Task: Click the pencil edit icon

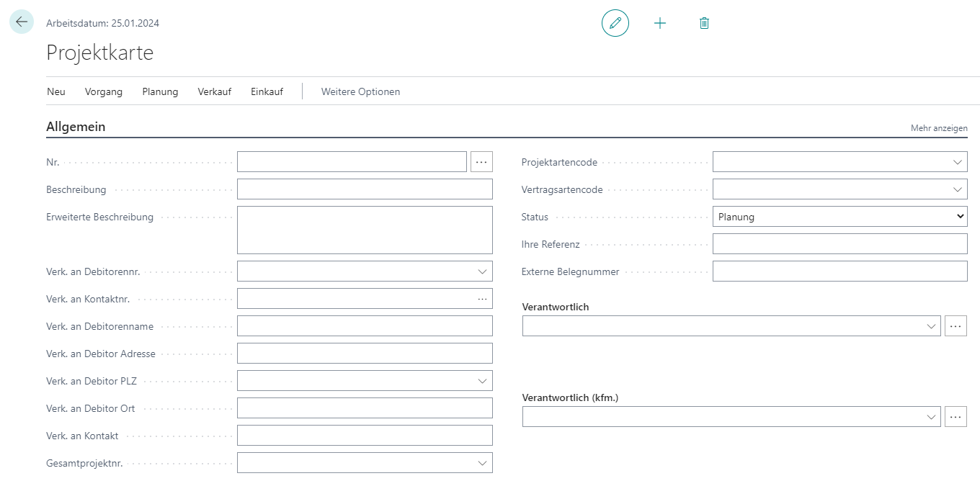Action: [x=615, y=23]
